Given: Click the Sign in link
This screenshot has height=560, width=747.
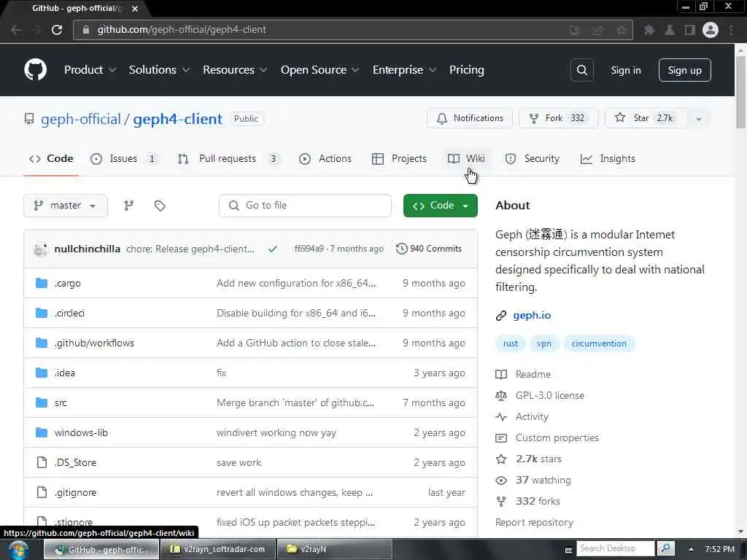Looking at the screenshot, I should [626, 70].
